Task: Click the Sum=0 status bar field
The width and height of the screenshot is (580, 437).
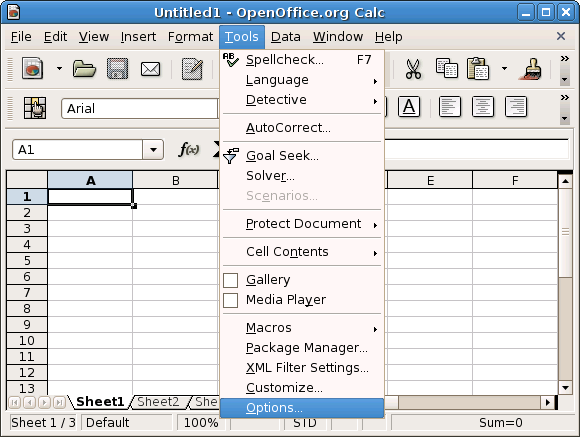Action: tap(482, 423)
